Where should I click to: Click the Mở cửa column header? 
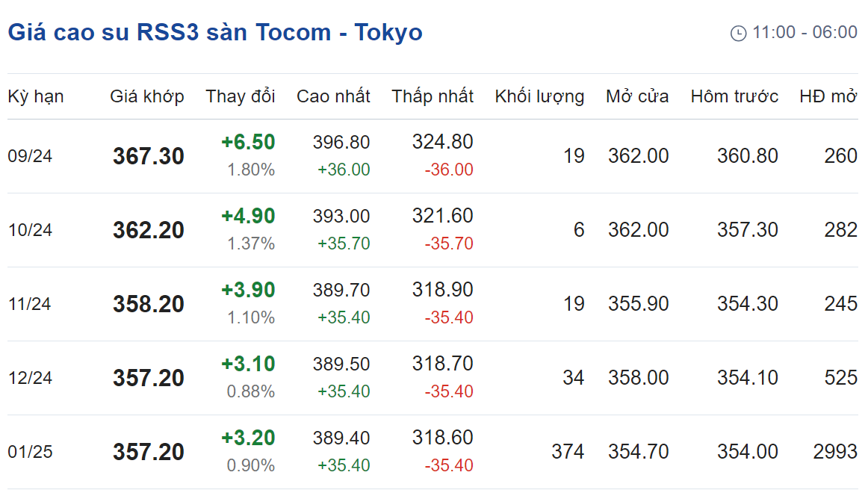(x=637, y=96)
